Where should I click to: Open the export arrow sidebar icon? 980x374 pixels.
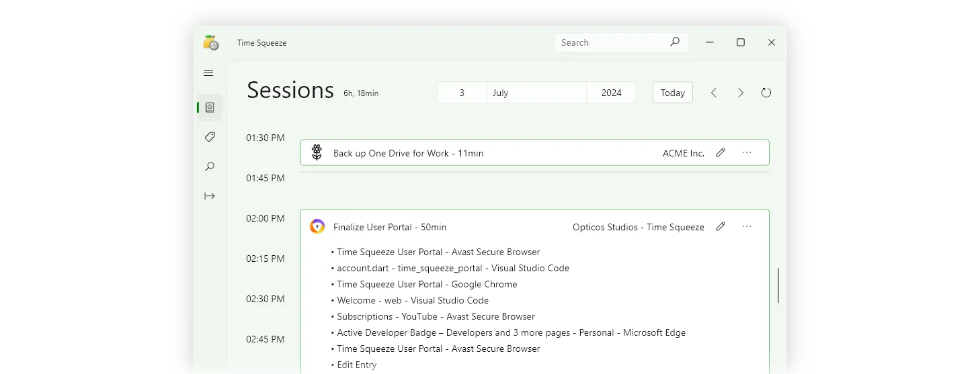pyautogui.click(x=210, y=196)
